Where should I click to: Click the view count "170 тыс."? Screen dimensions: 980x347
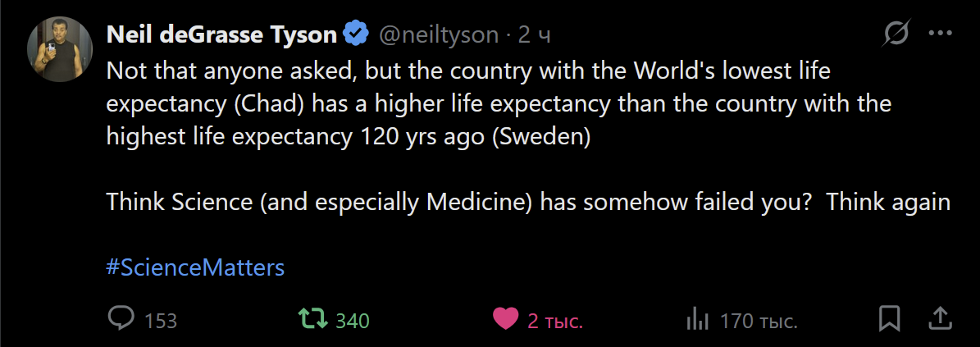(758, 321)
